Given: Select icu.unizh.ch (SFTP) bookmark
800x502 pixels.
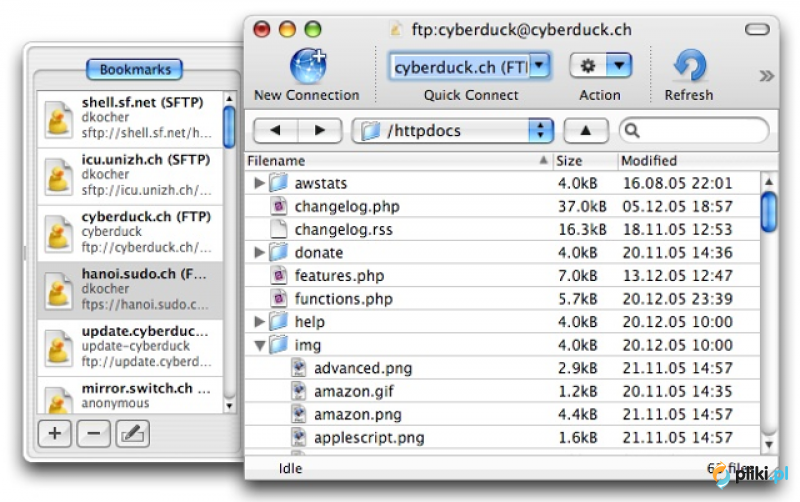Looking at the screenshot, I should click(x=130, y=176).
